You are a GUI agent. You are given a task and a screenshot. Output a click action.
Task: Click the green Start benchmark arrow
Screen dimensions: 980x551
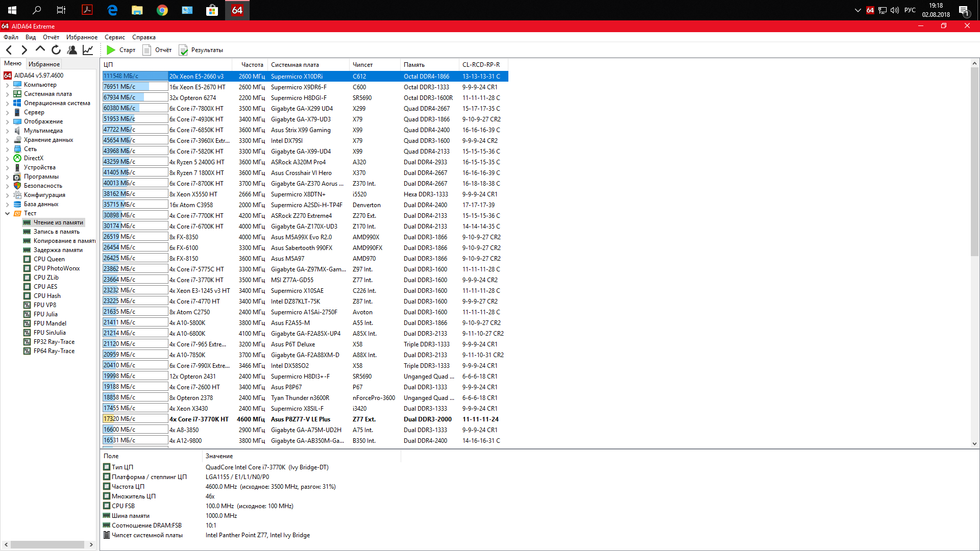[111, 50]
